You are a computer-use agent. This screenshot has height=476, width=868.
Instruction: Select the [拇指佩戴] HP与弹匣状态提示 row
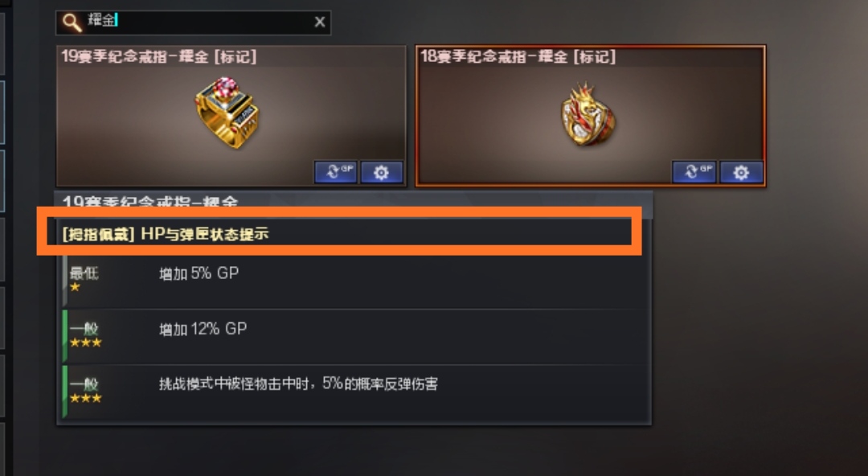tap(346, 234)
